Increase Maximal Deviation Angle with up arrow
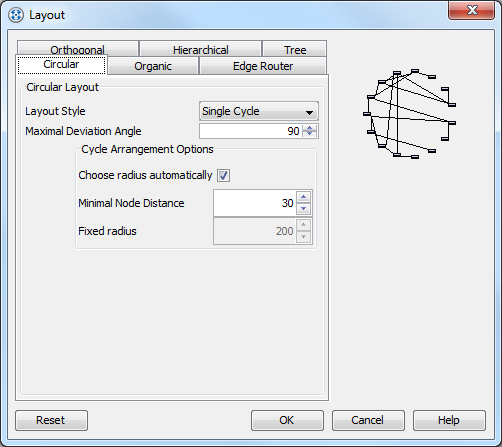The image size is (502, 447). point(310,128)
